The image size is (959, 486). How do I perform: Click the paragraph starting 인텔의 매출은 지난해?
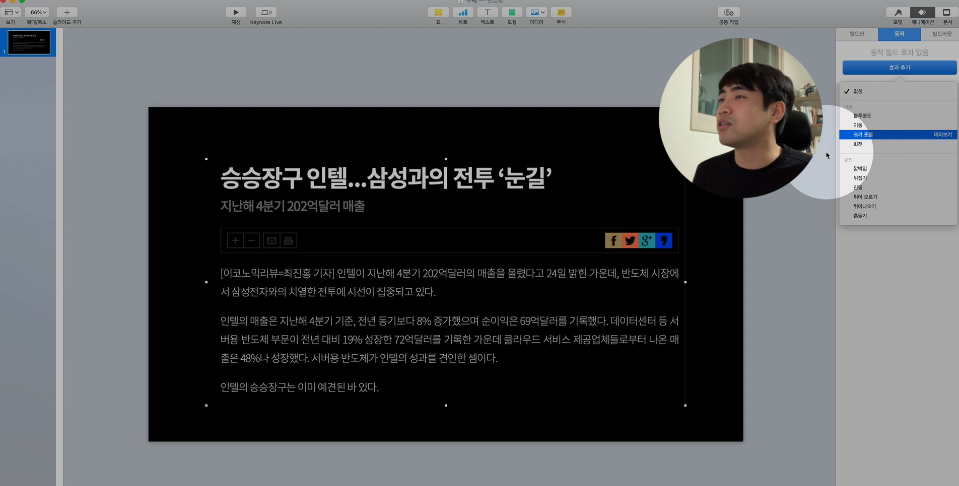pos(450,339)
